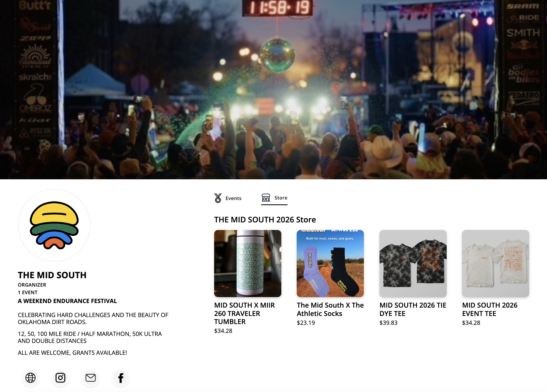Open the 2026 Event Tee product image
Image resolution: width=547 pixels, height=392 pixels.
pyautogui.click(x=495, y=263)
